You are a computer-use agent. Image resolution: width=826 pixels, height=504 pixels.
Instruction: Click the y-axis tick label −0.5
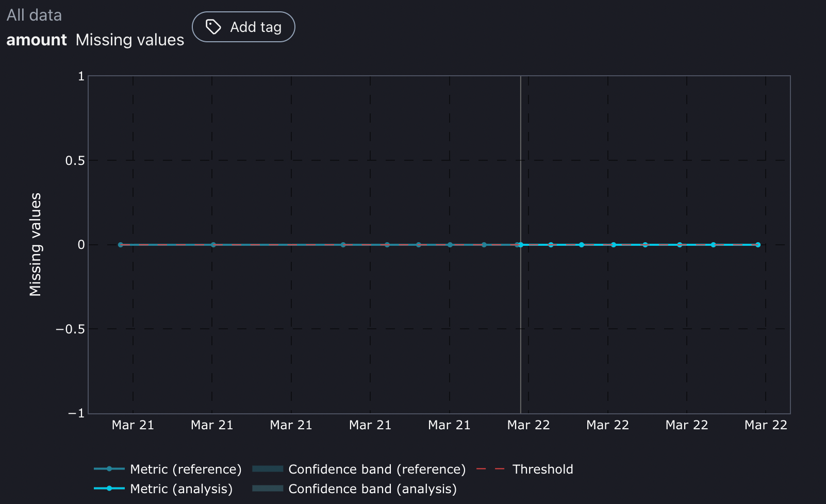point(70,329)
